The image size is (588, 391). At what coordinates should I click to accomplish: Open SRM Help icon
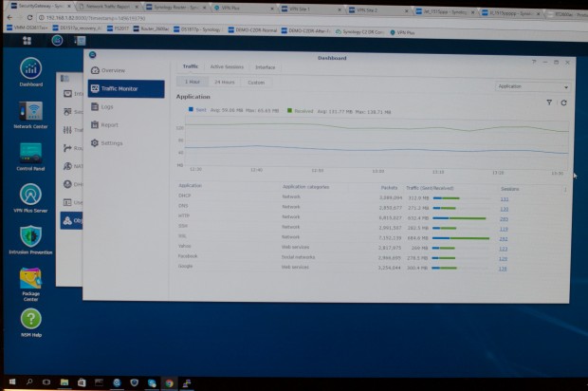(x=30, y=321)
